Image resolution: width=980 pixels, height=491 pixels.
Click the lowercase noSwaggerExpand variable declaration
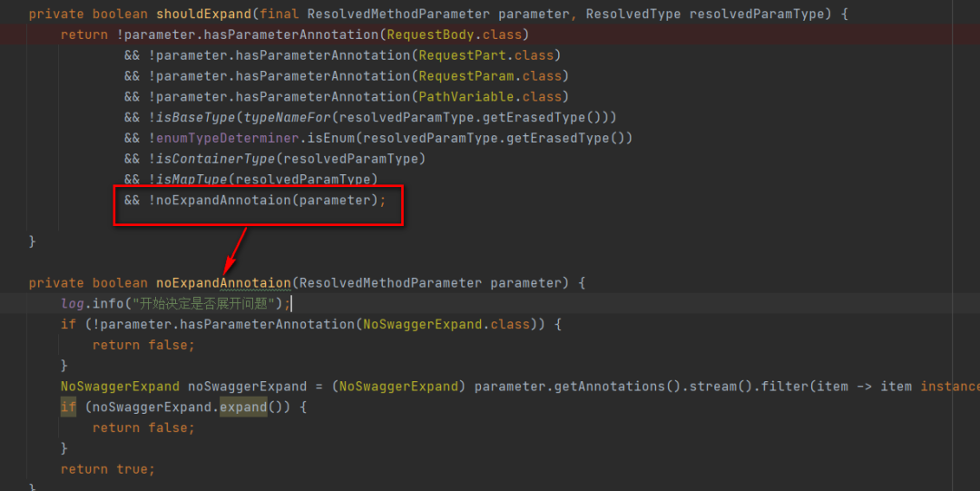[248, 387]
